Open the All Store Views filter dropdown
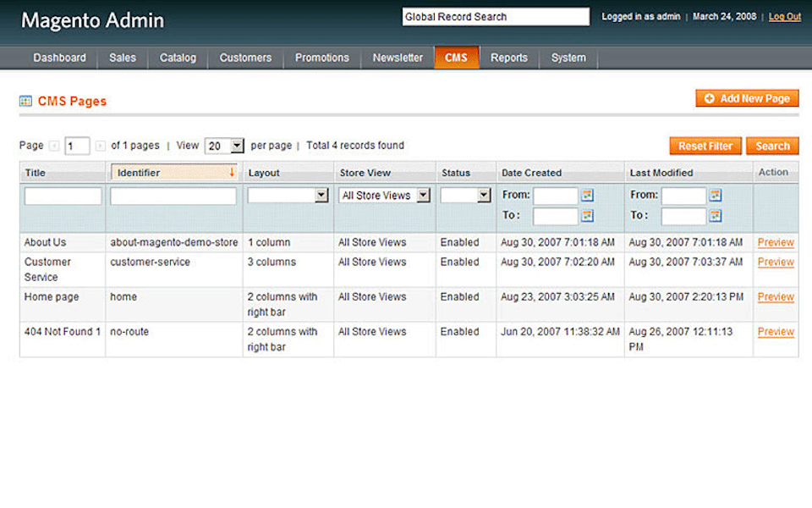 click(384, 196)
